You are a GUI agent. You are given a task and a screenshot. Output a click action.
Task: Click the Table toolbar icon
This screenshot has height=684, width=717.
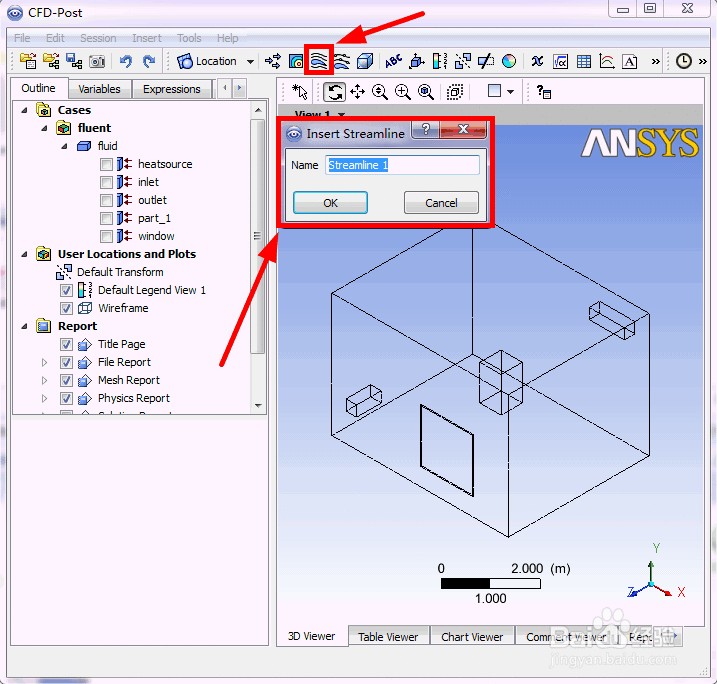coord(583,61)
